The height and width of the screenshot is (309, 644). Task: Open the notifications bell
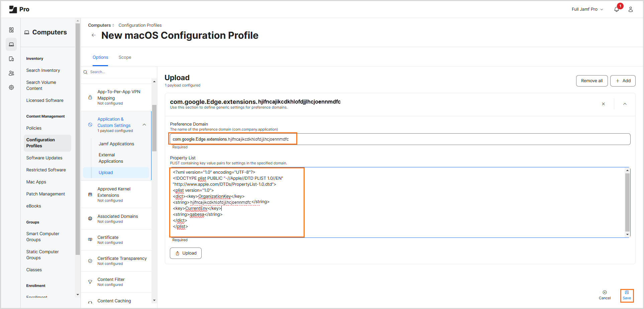pyautogui.click(x=617, y=9)
